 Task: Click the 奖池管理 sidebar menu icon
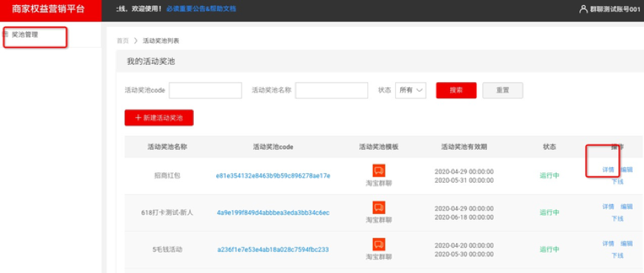point(6,34)
